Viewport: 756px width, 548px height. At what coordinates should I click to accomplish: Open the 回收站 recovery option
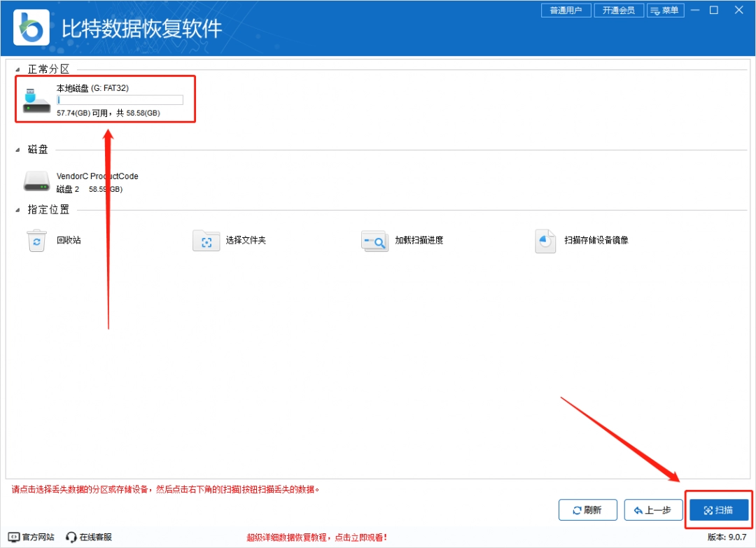[x=36, y=240]
